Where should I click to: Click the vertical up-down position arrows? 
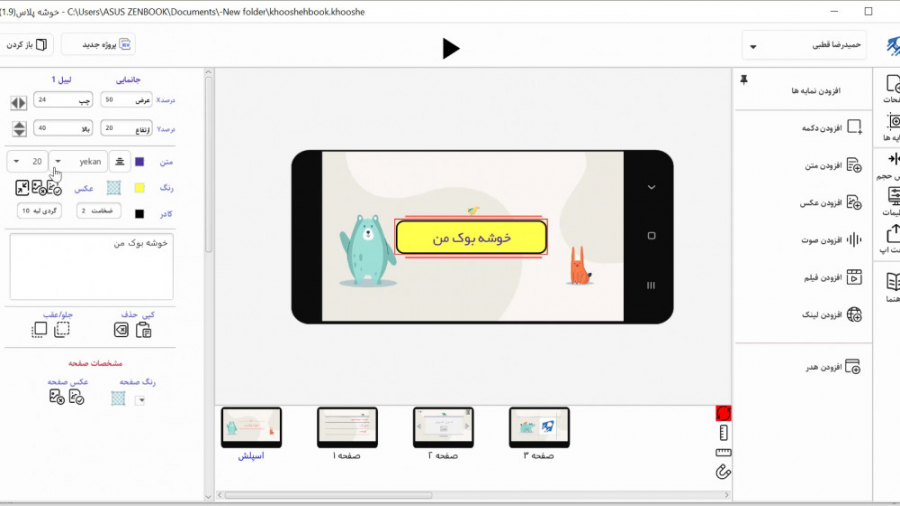(19, 129)
